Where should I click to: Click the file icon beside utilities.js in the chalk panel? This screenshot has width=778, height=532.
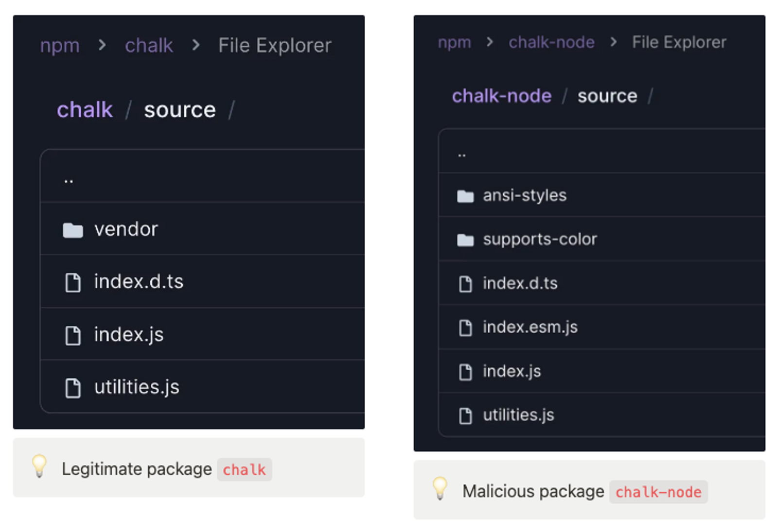[x=73, y=388]
